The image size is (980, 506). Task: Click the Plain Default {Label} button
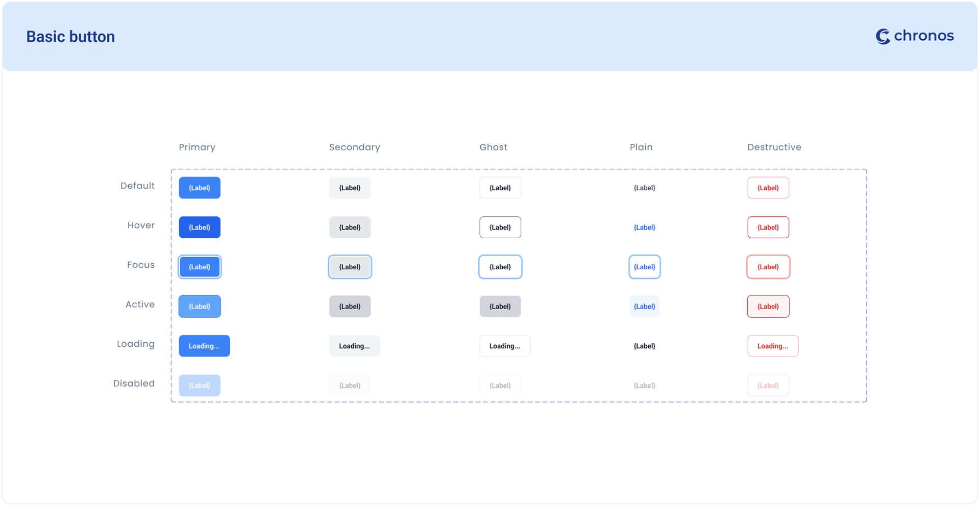[x=644, y=188]
